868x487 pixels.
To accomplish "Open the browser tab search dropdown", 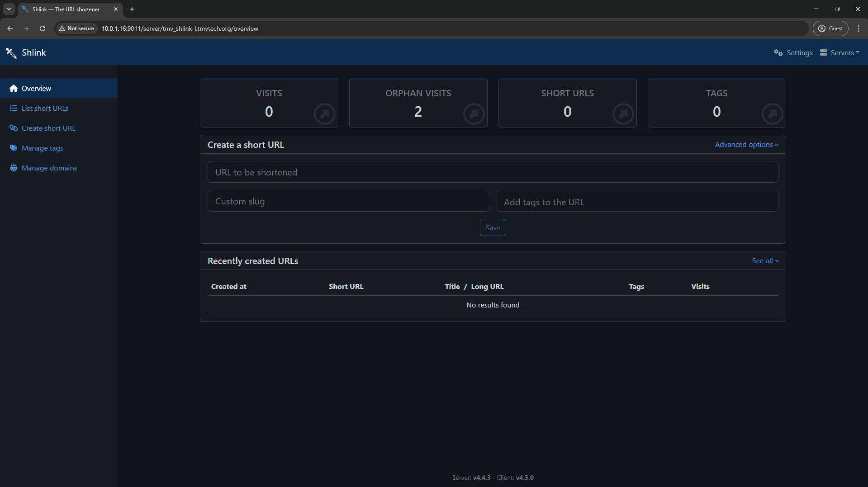I will 9,9.
